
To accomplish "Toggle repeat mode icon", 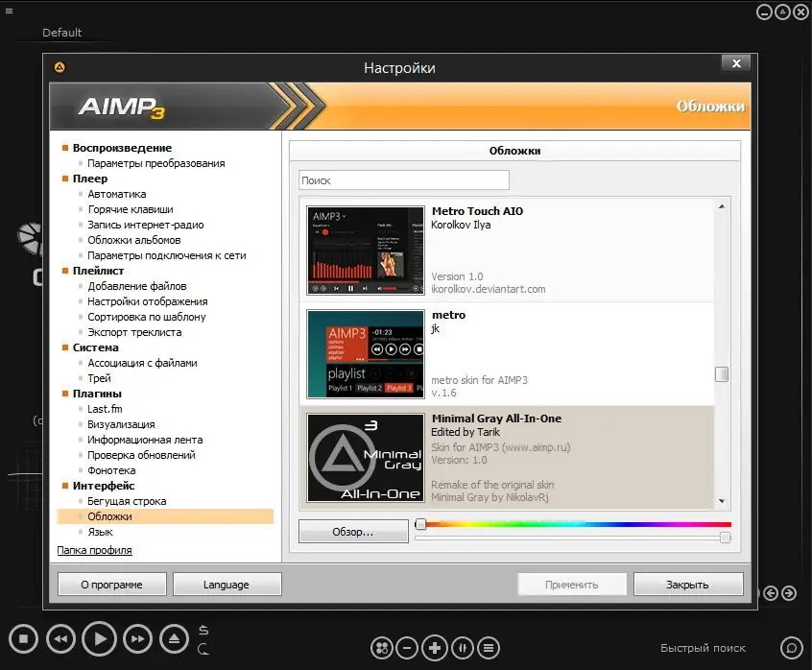I will [x=203, y=649].
